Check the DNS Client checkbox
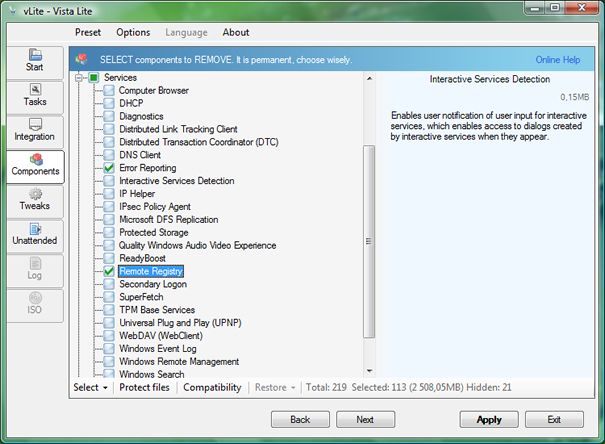Image resolution: width=605 pixels, height=444 pixels. pos(109,155)
